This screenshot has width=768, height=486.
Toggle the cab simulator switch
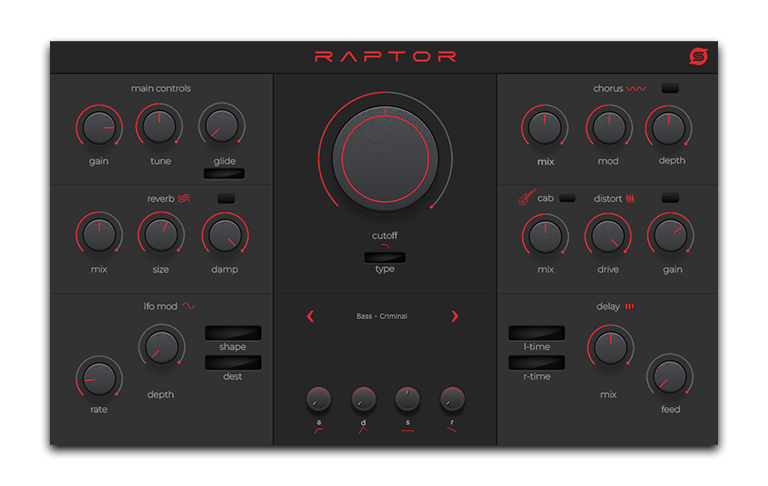pos(567,198)
